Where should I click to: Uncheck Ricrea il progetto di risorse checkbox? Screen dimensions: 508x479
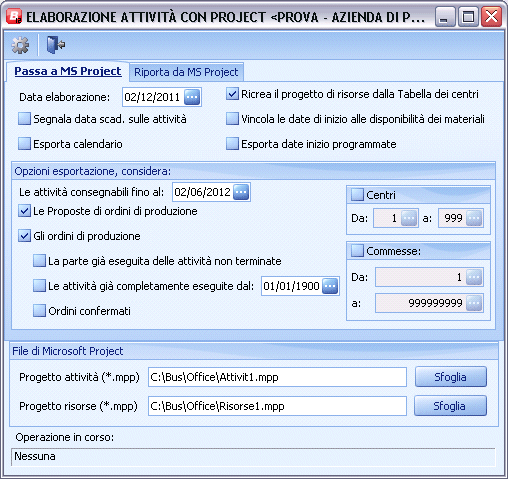tap(232, 94)
